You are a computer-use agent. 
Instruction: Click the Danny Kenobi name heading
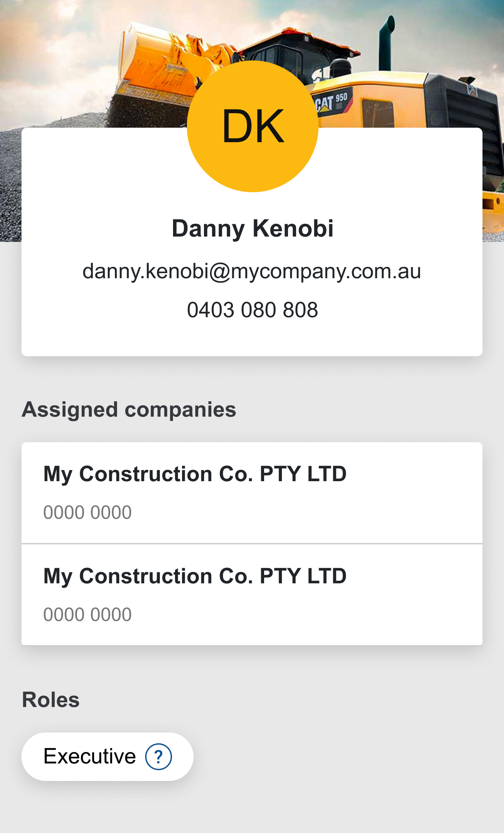(252, 228)
